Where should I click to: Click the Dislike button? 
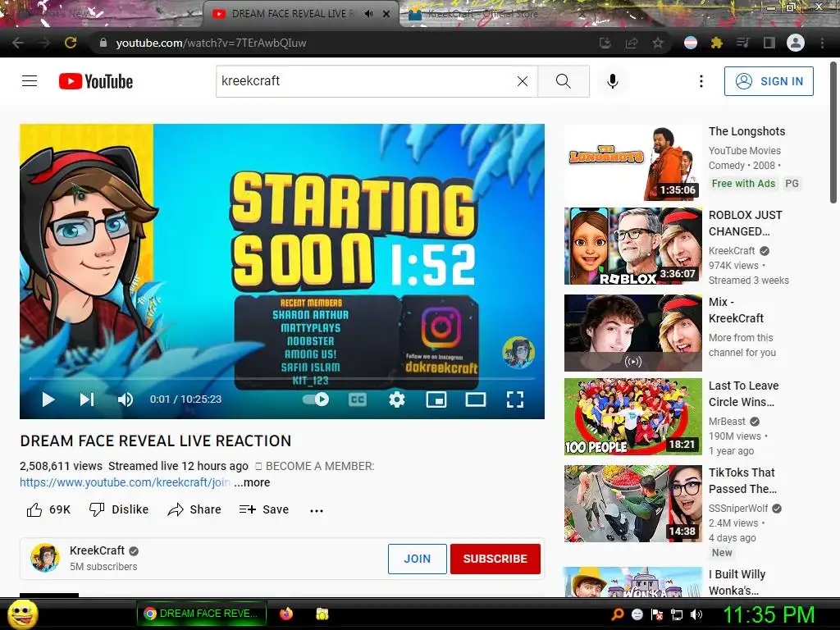119,509
